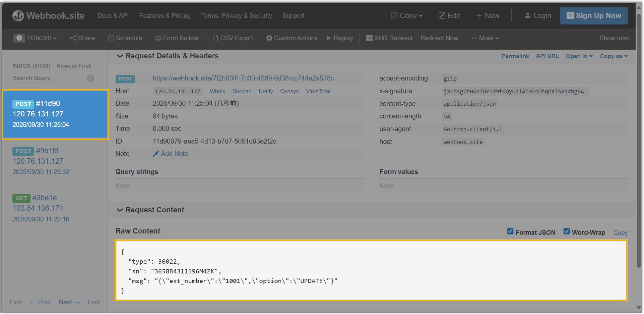
Task: Expand the 7f2b03f0 URL dropdown
Action: pos(36,38)
